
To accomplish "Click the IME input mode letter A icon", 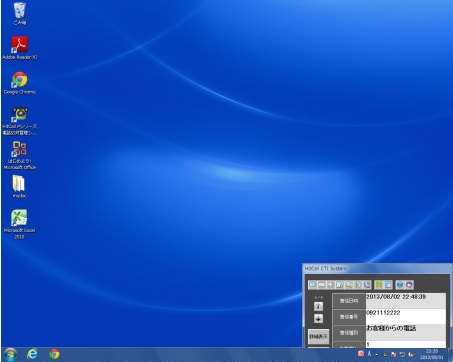I will coord(369,354).
